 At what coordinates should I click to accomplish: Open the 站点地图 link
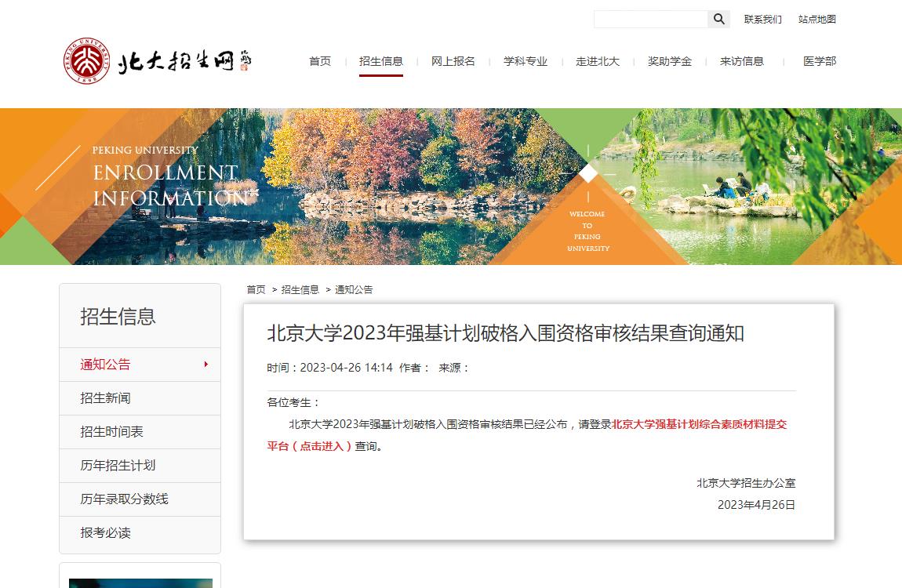tap(817, 19)
